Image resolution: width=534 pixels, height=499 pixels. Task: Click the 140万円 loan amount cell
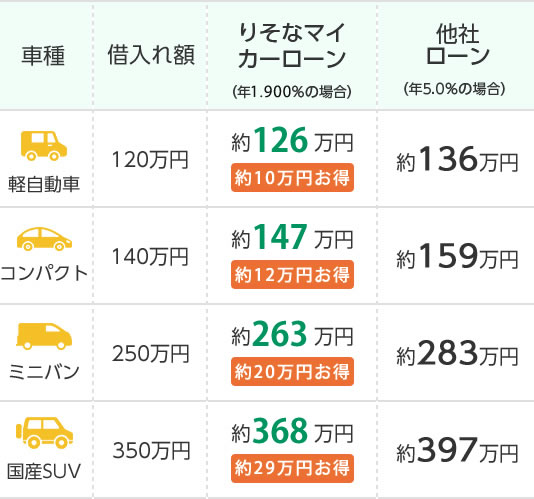point(150,256)
